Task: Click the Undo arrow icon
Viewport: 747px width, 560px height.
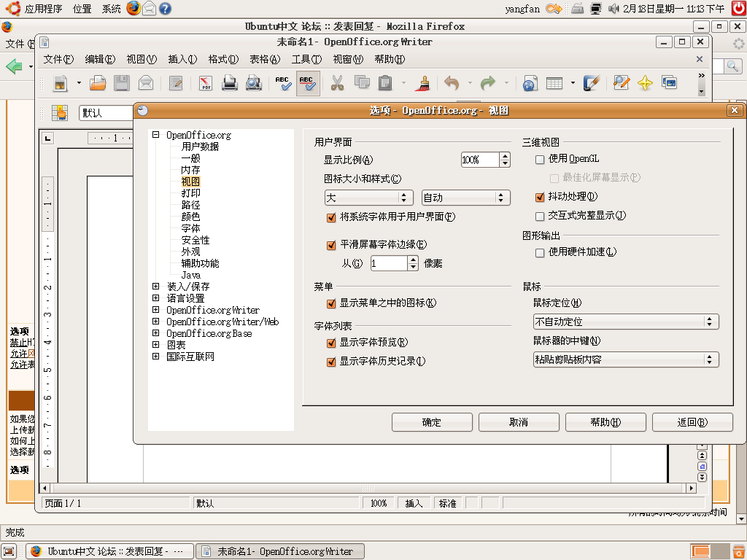Action: point(452,83)
